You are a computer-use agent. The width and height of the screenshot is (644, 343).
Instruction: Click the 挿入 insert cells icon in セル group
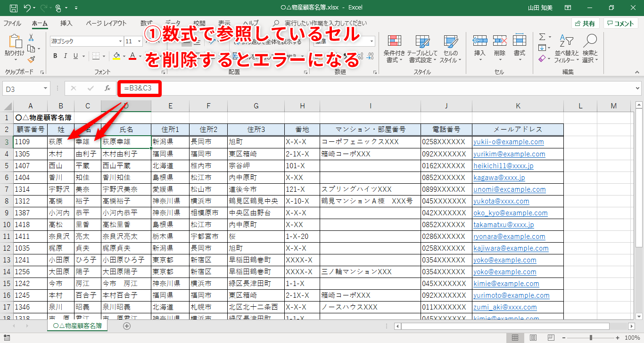pos(479,41)
